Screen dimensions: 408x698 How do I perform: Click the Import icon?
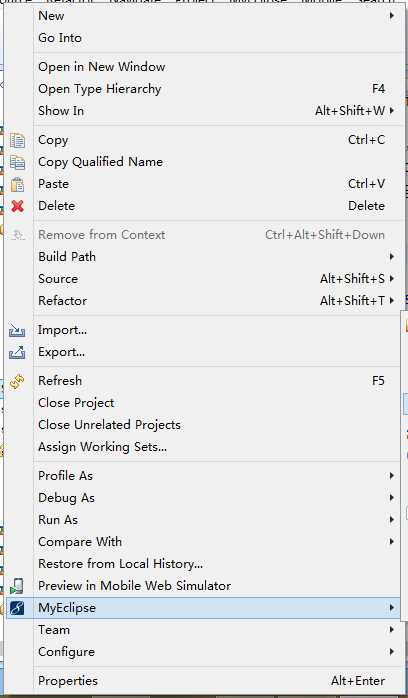click(x=17, y=330)
